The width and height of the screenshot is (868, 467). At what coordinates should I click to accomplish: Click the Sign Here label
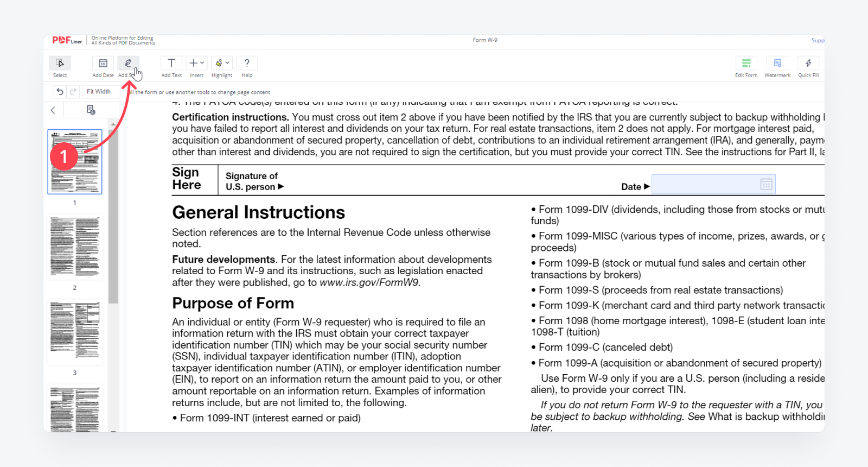click(187, 179)
